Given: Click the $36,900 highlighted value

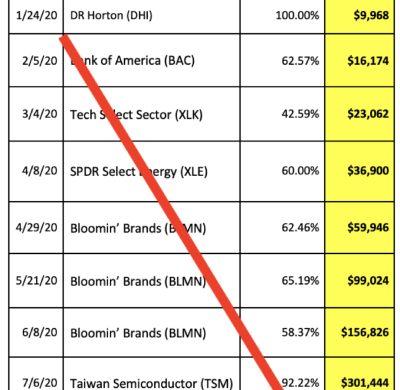Looking at the screenshot, I should click(359, 171).
